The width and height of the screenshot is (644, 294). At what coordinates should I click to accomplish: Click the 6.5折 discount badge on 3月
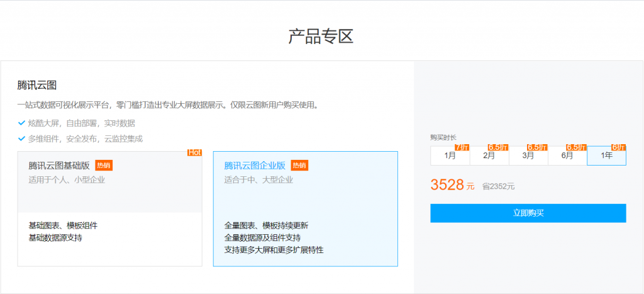537,147
